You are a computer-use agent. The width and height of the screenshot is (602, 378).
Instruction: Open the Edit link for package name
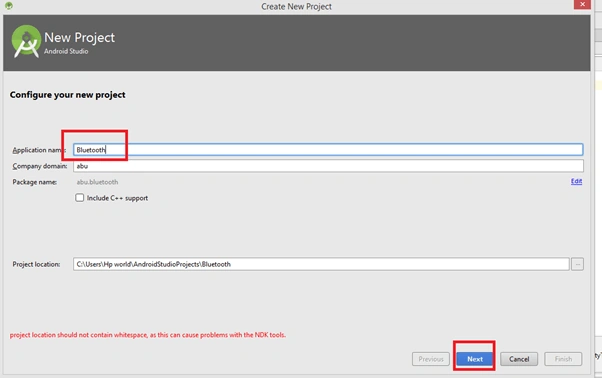pyautogui.click(x=576, y=181)
